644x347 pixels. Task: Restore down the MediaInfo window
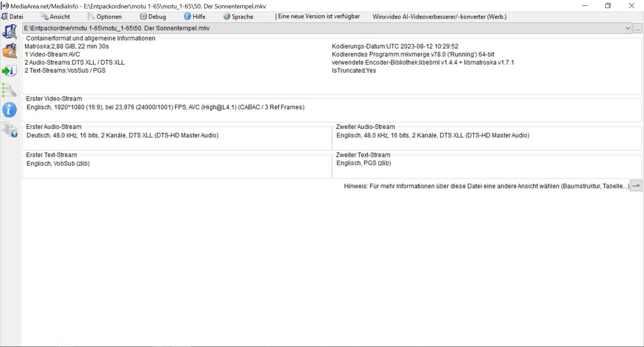(x=608, y=6)
